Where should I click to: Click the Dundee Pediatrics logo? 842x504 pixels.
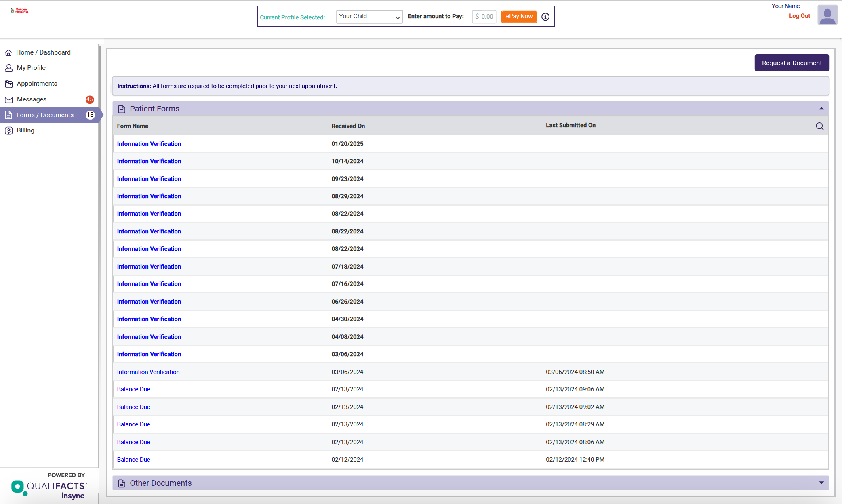coord(19,11)
